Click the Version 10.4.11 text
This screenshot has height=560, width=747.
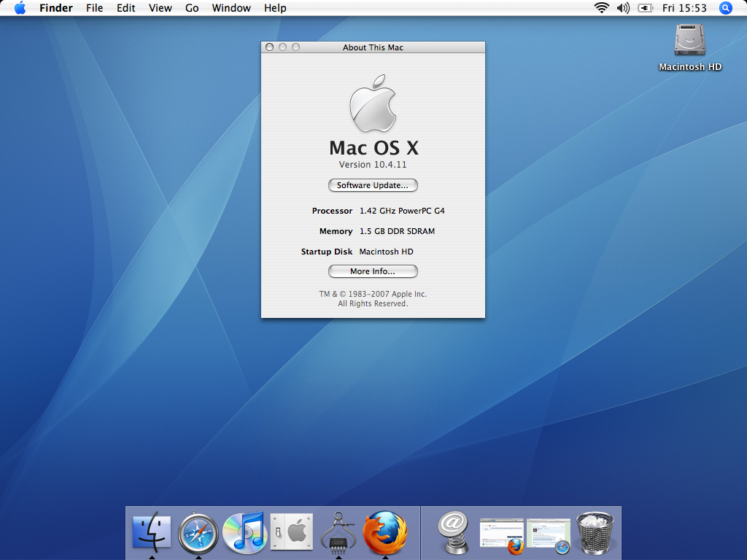coord(373,165)
